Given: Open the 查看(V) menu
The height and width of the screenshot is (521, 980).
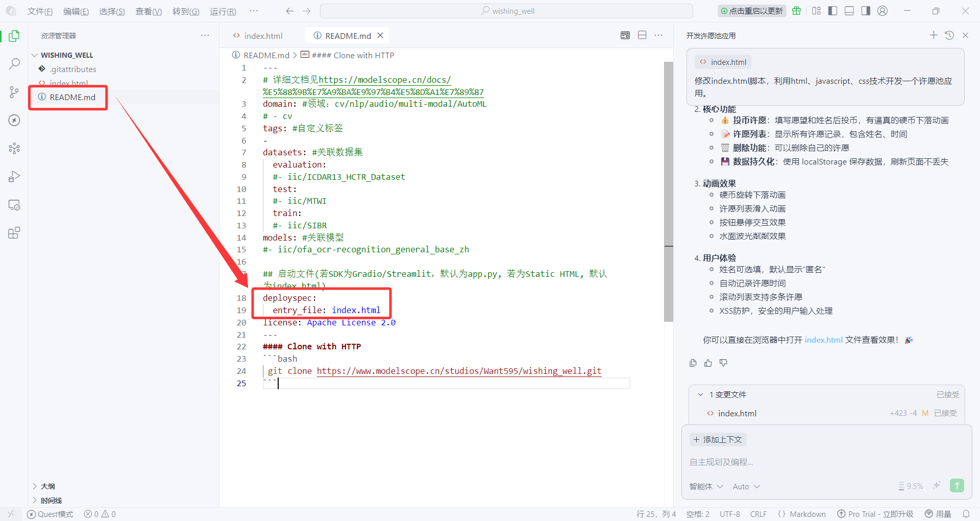Looking at the screenshot, I should click(149, 11).
